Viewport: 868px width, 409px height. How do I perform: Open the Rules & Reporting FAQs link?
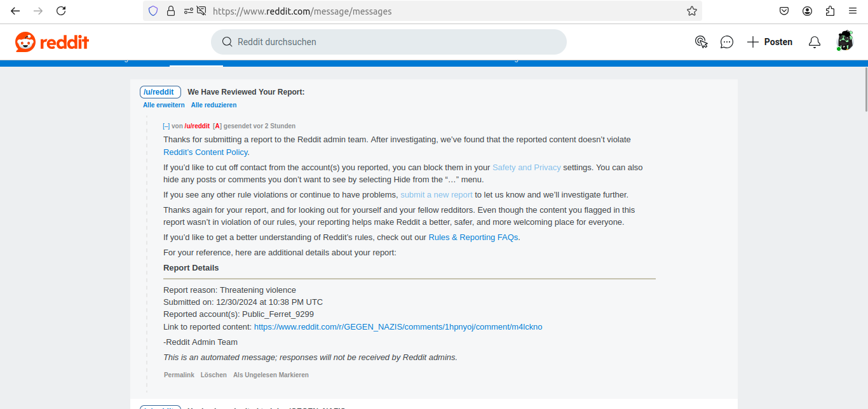click(473, 238)
